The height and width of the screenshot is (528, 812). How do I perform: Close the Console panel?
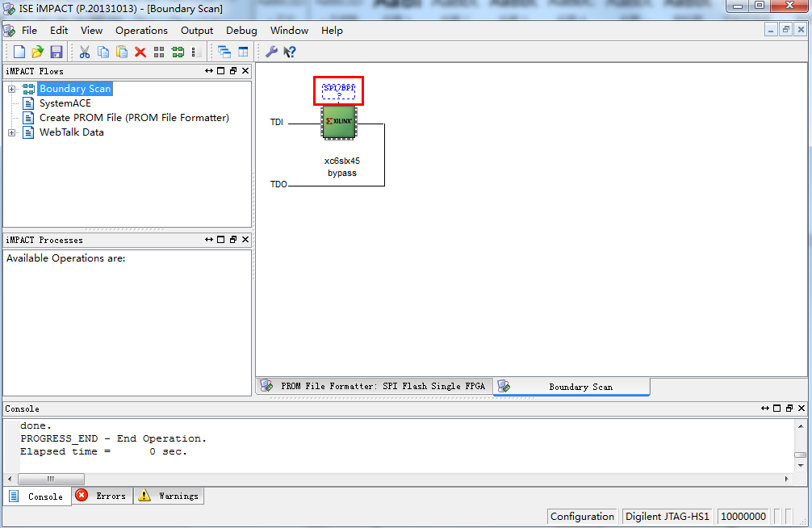[x=802, y=409]
